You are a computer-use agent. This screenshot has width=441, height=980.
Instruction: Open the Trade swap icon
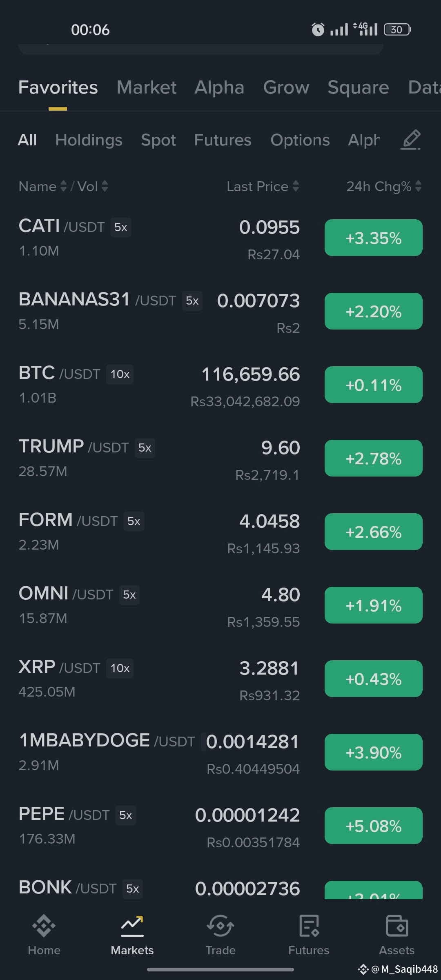click(x=220, y=925)
